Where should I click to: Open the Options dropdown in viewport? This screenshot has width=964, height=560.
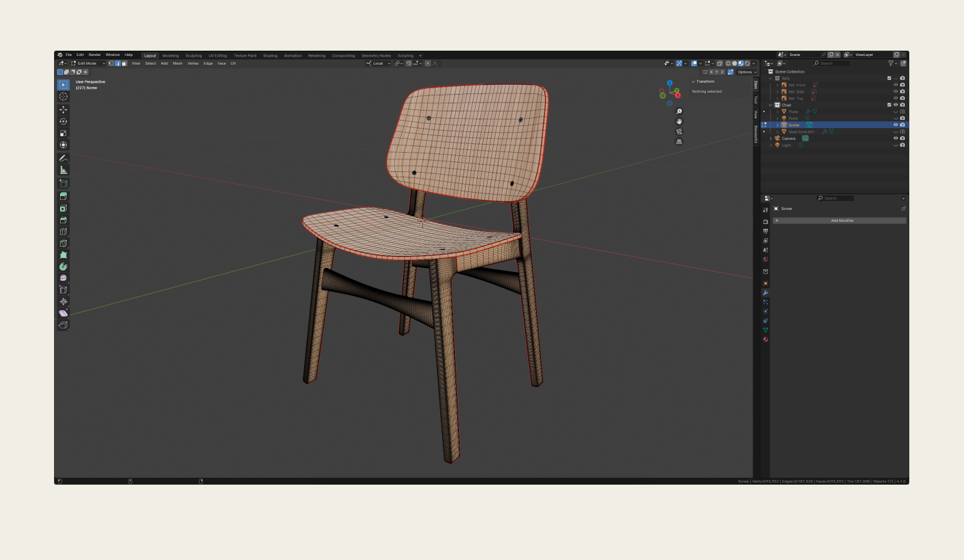(747, 72)
